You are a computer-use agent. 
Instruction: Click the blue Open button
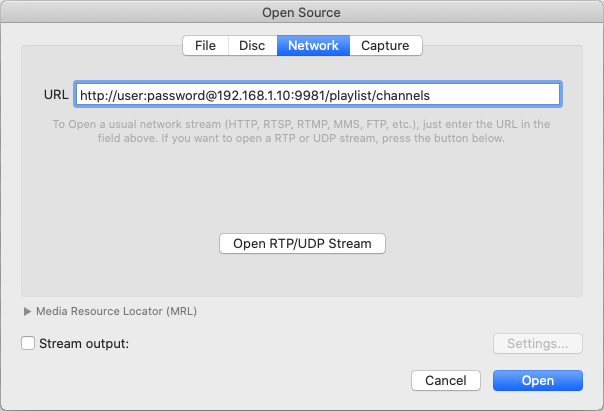[537, 380]
